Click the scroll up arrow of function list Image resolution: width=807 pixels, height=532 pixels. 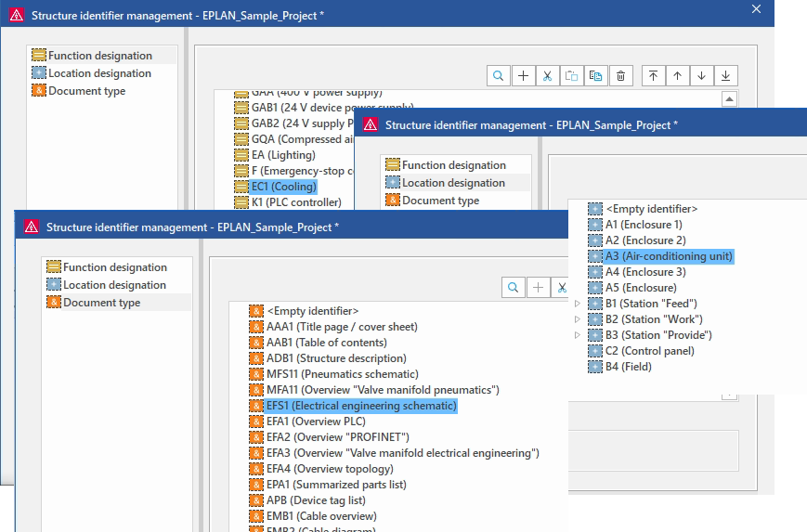[729, 99]
